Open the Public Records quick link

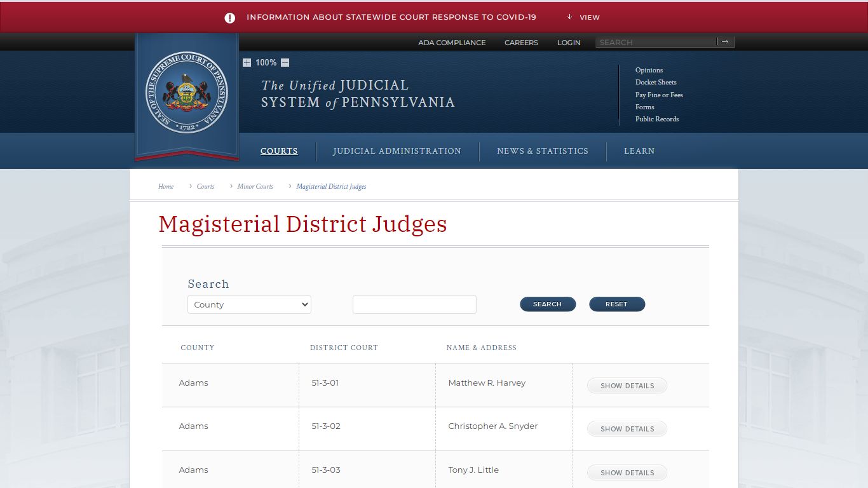(657, 119)
